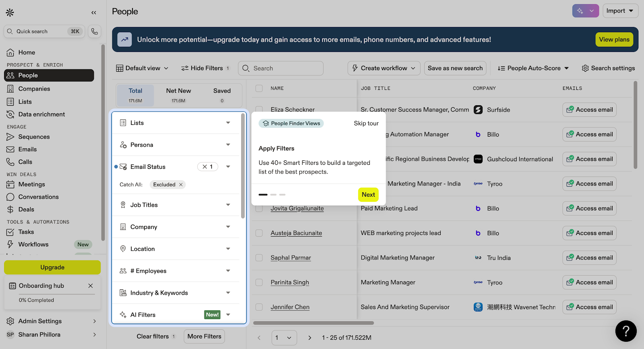The width and height of the screenshot is (644, 349).
Task: Click Gushcloud International company logo
Action: pos(478,159)
